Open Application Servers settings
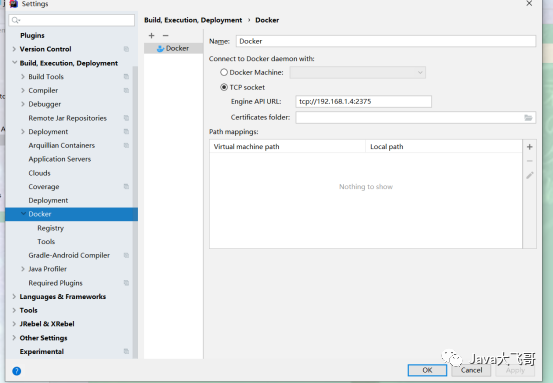553x383 pixels. pyautogui.click(x=60, y=159)
